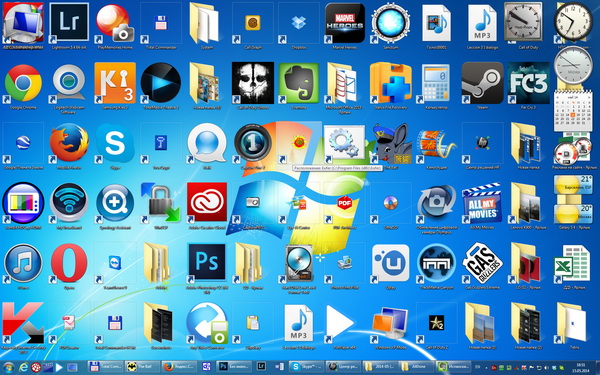The width and height of the screenshot is (600, 375).
Task: Click the calendar gadget on sidebar
Action: point(573,110)
